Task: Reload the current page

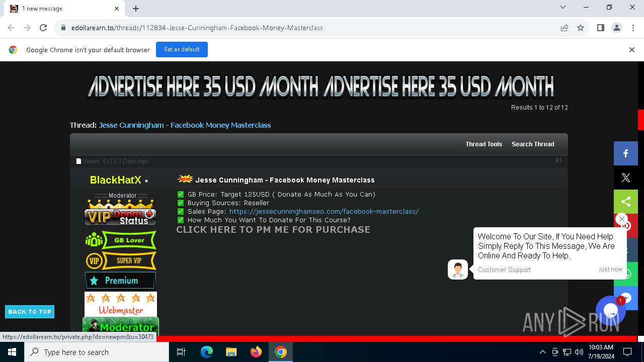Action: click(43, 28)
